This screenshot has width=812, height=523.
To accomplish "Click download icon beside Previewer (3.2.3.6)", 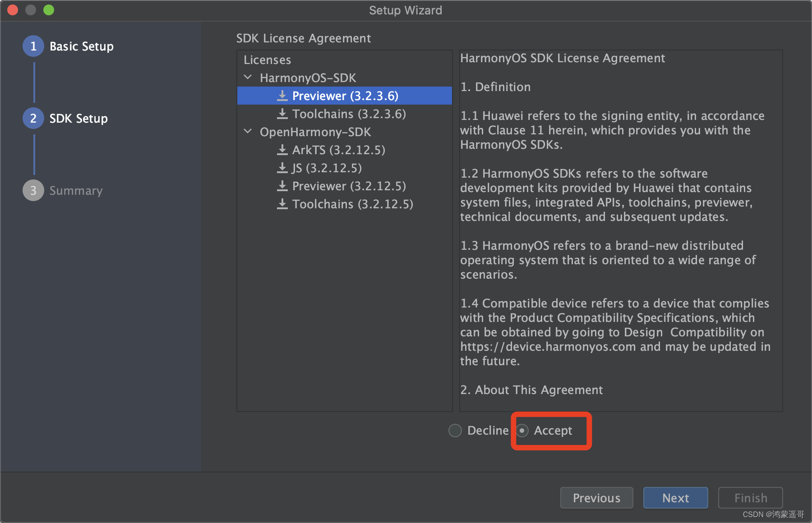I will coord(282,96).
